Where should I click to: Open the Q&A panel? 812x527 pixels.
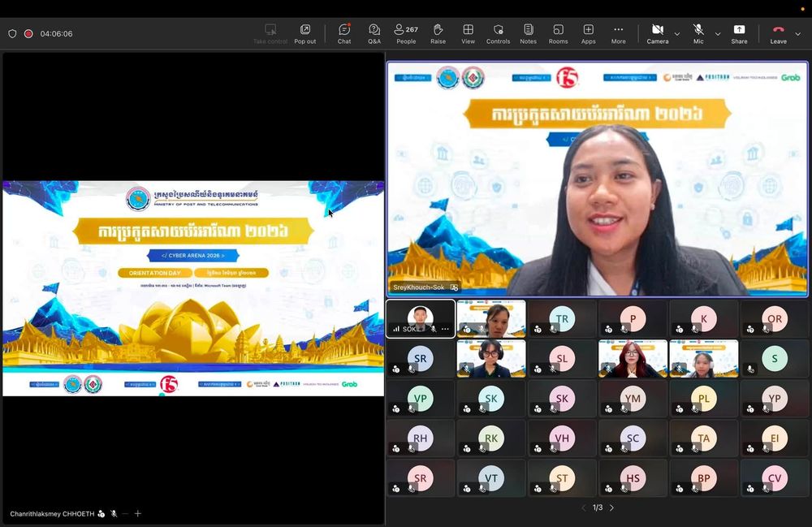(x=374, y=33)
